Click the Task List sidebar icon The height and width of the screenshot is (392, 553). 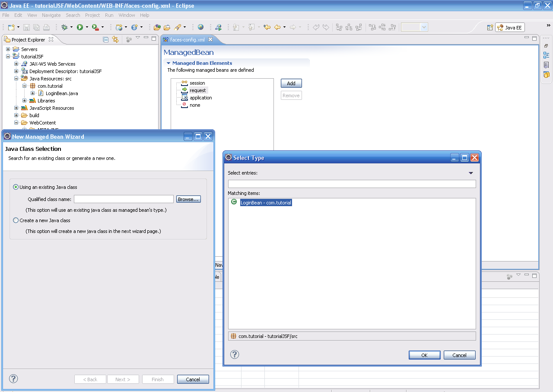[x=546, y=65]
